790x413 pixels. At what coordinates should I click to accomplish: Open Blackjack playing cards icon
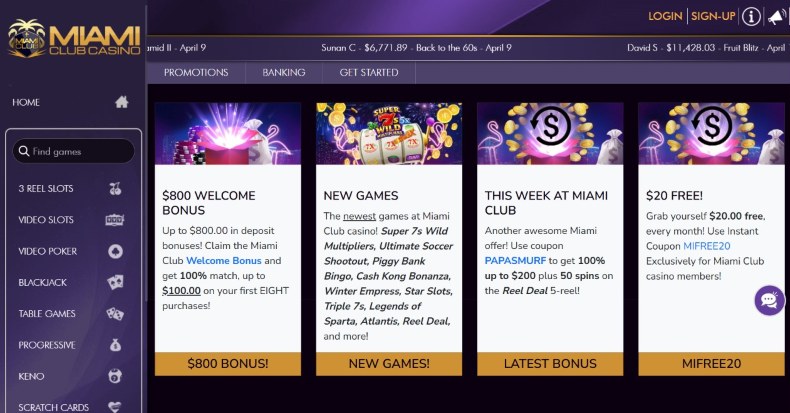tap(115, 282)
